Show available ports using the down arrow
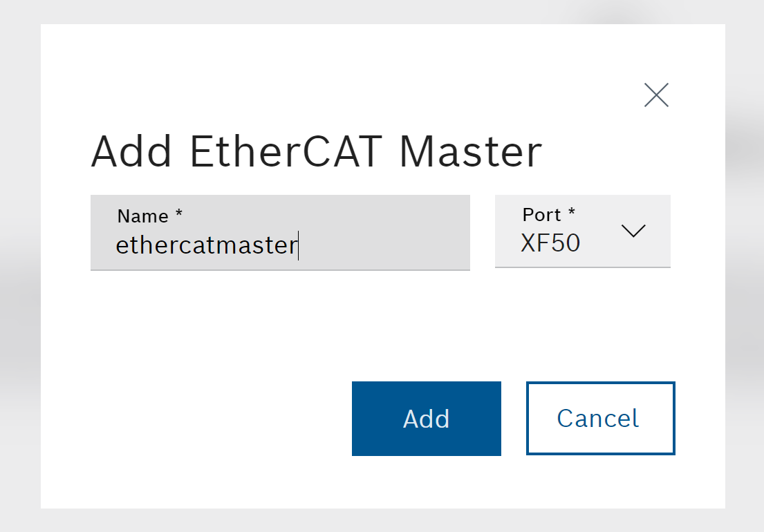 point(633,231)
